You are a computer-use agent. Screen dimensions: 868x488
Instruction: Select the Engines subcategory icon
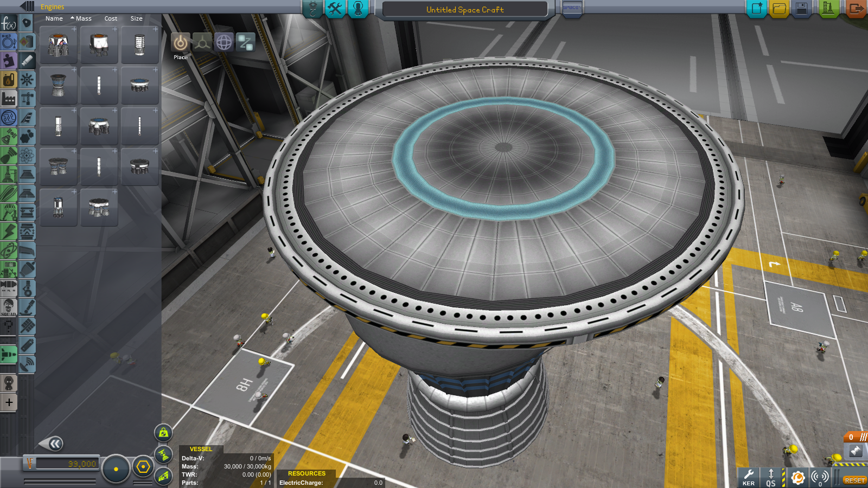[27, 61]
